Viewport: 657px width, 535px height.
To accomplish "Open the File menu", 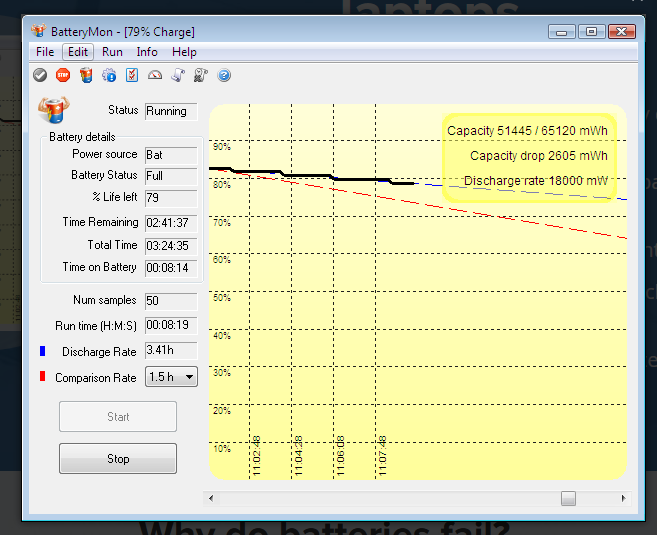I will (45, 52).
